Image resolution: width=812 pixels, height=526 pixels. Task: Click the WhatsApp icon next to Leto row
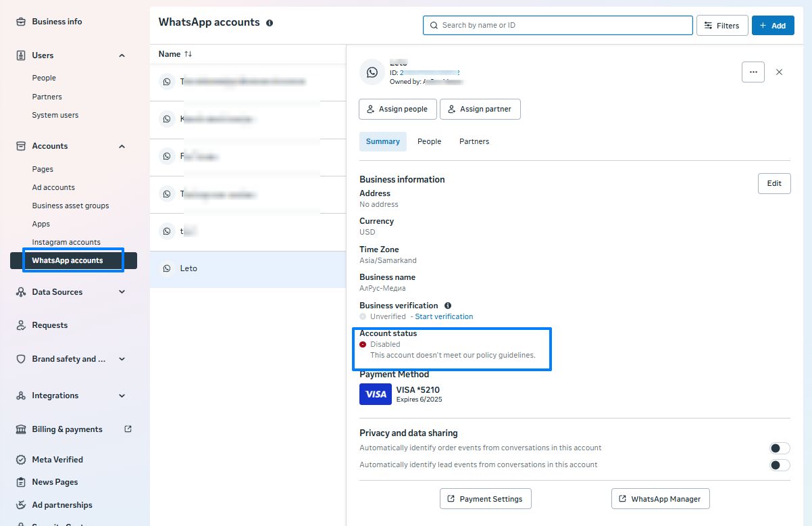click(x=167, y=268)
